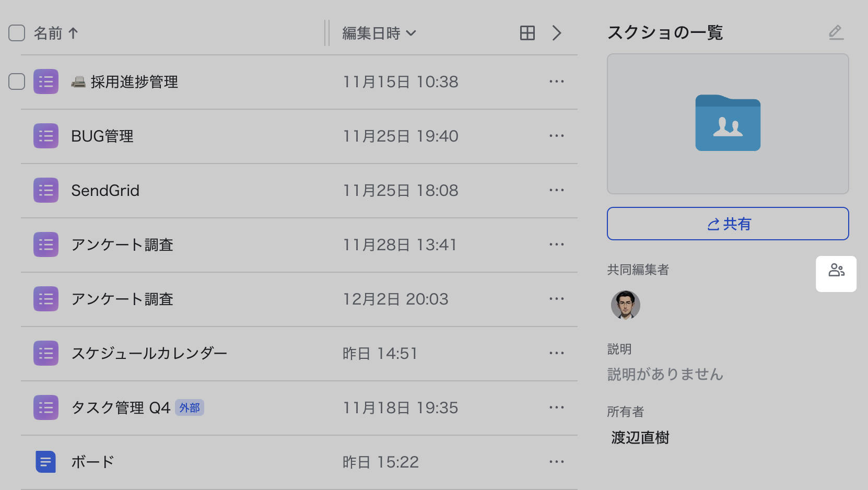Screen dimensions: 868x490
Task: Click the ボード document icon
Action: 46,462
